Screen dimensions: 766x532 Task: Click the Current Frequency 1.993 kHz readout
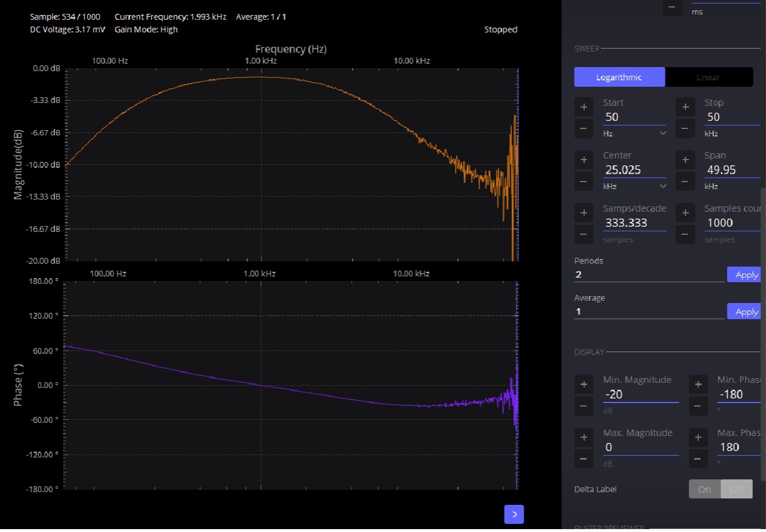171,17
